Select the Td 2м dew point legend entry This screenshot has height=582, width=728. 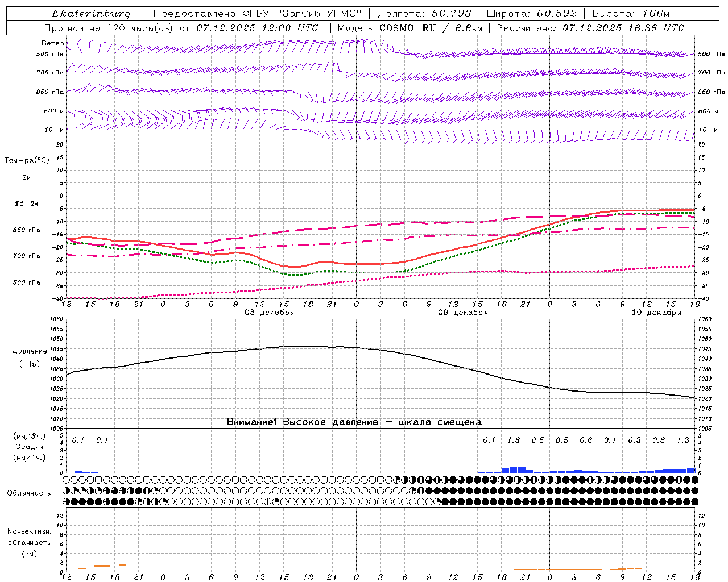pos(26,203)
